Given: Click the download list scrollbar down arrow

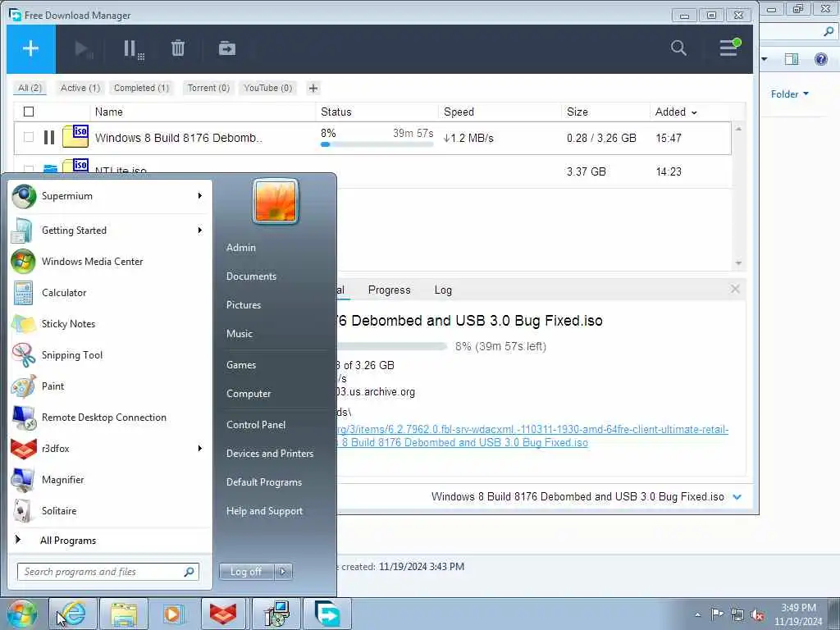Looking at the screenshot, I should pyautogui.click(x=739, y=263).
